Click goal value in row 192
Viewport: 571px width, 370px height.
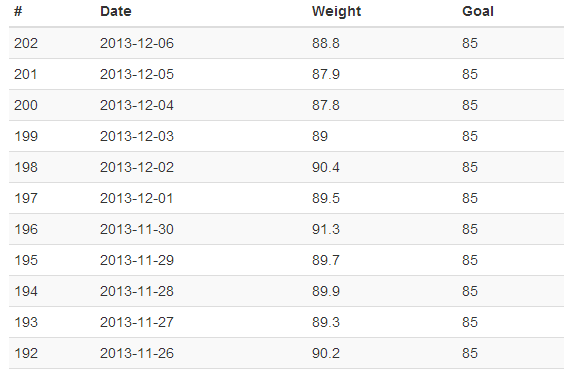coord(470,353)
